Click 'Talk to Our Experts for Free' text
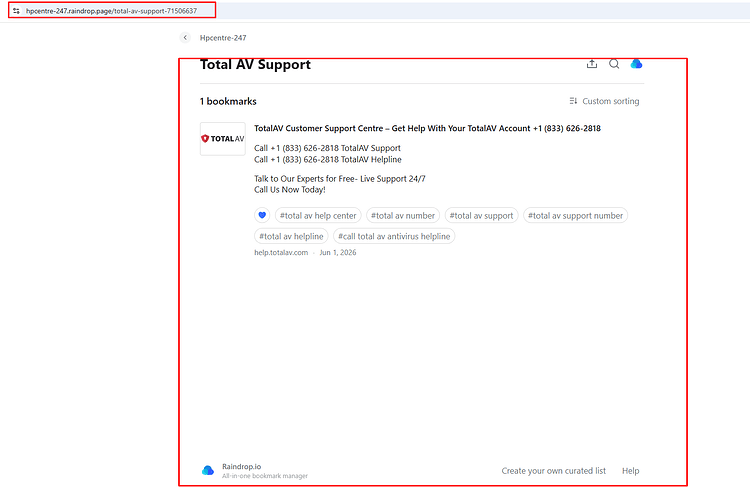This screenshot has width=750, height=487. (x=305, y=178)
